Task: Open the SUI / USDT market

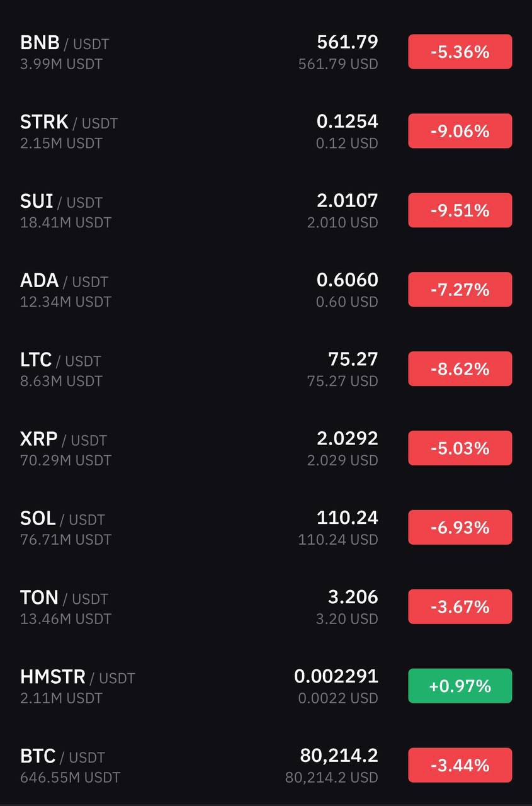Action: pyautogui.click(x=266, y=211)
